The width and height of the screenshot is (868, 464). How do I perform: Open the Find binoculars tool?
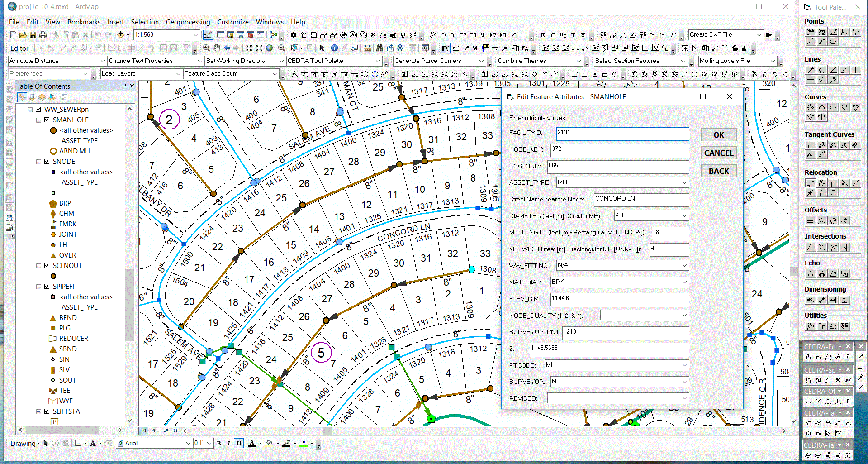pyautogui.click(x=379, y=48)
